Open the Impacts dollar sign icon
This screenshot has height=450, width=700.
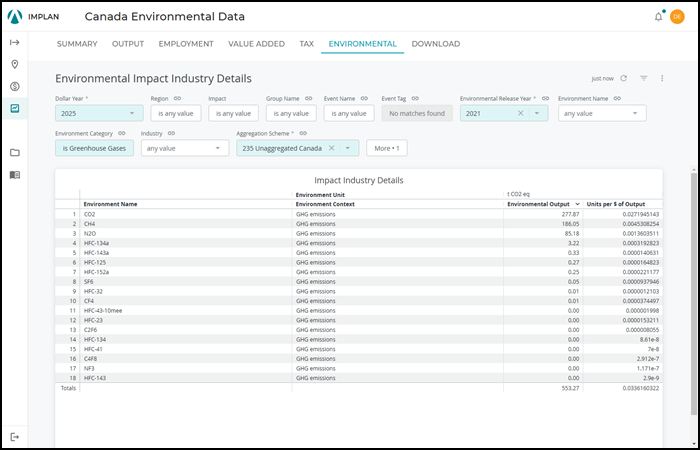(x=15, y=86)
